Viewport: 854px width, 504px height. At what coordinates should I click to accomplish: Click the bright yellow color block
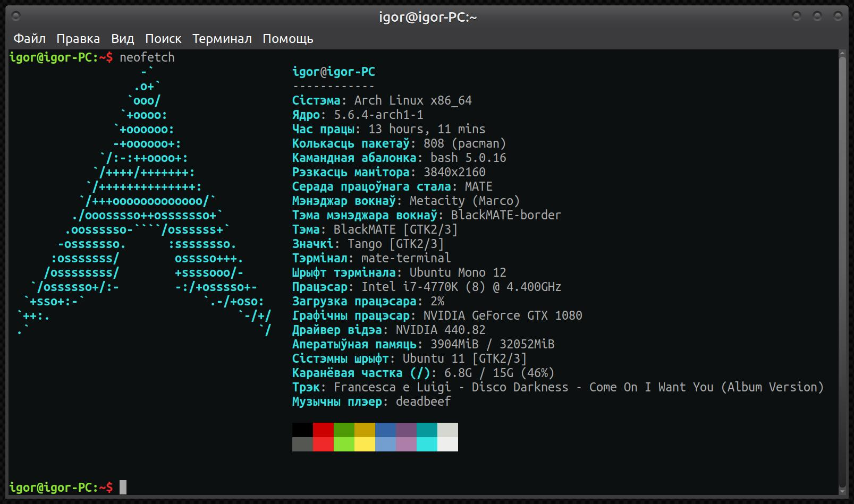365,444
